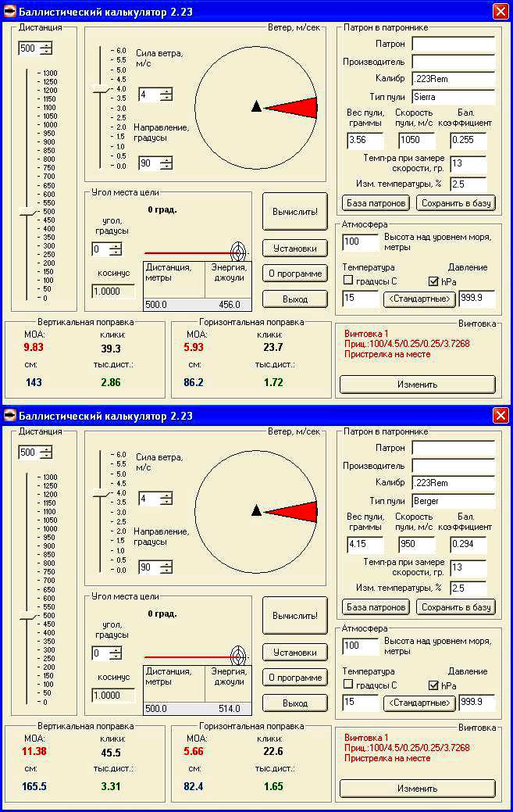Toggle the hPa checkbox in the Berger window
Screen dimensions: 513x812
click(x=433, y=685)
